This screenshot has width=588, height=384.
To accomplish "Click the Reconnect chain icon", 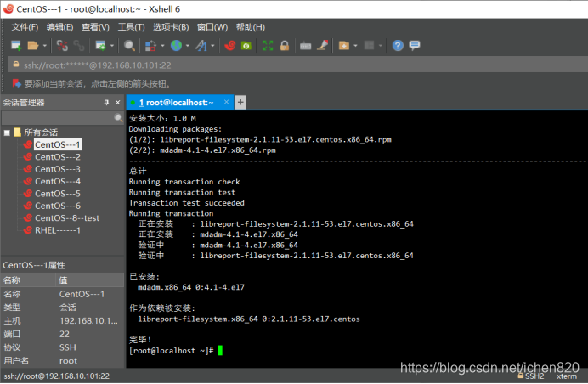I will [x=79, y=46].
